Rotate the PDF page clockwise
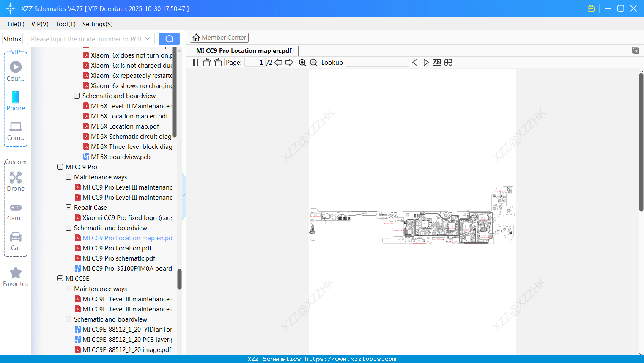 click(218, 63)
